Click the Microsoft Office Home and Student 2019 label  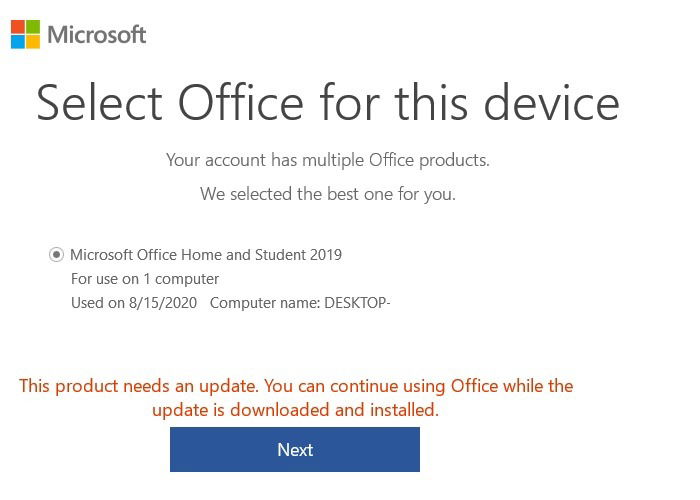(206, 255)
